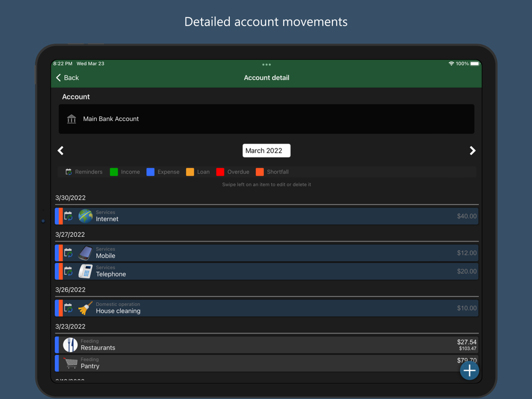Image resolution: width=532 pixels, height=399 pixels.
Task: Click the red Overdue color swatch
Action: click(220, 172)
